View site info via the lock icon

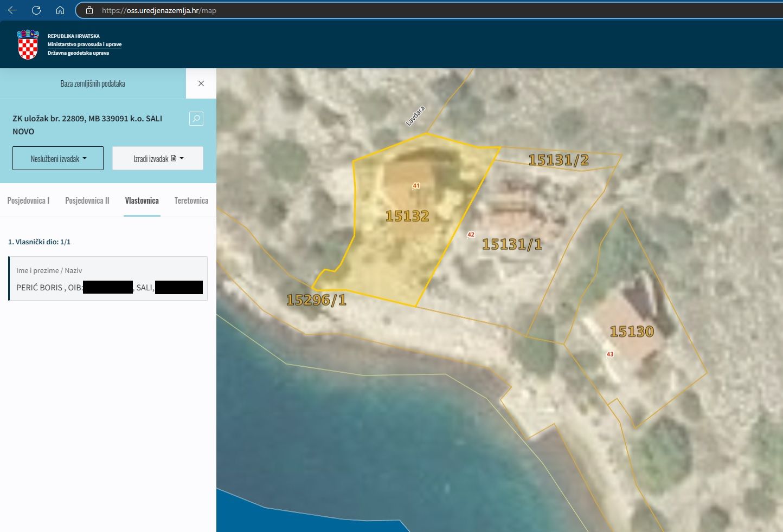[x=89, y=10]
